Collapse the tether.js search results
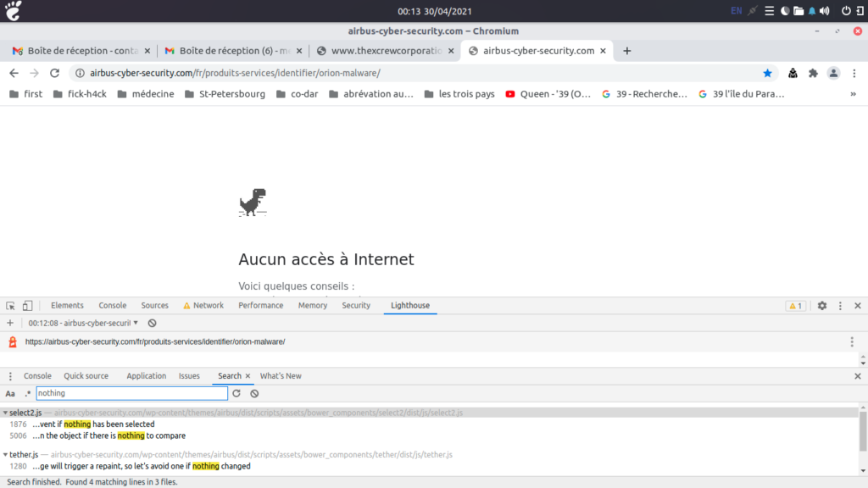Image resolution: width=868 pixels, height=488 pixels. [x=5, y=455]
